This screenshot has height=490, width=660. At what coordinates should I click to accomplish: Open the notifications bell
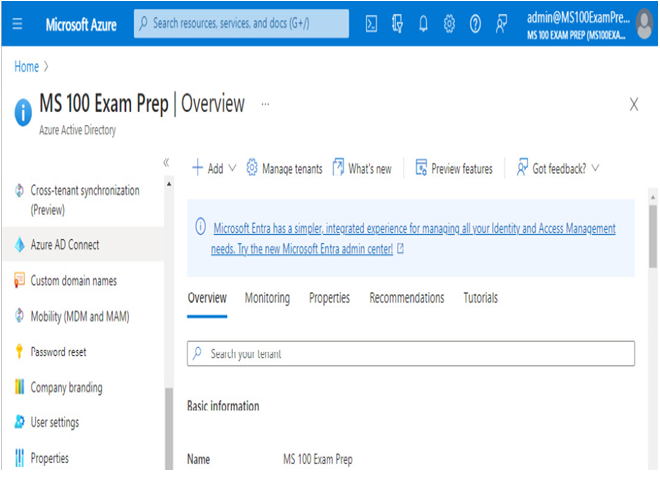423,24
